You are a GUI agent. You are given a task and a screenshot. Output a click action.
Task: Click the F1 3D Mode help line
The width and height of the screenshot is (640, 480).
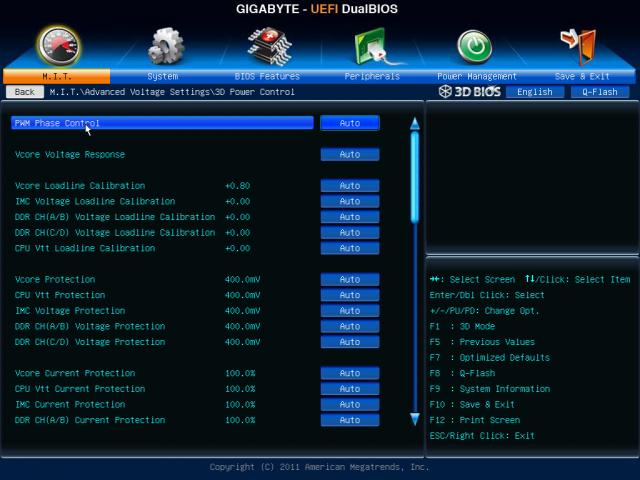462,326
